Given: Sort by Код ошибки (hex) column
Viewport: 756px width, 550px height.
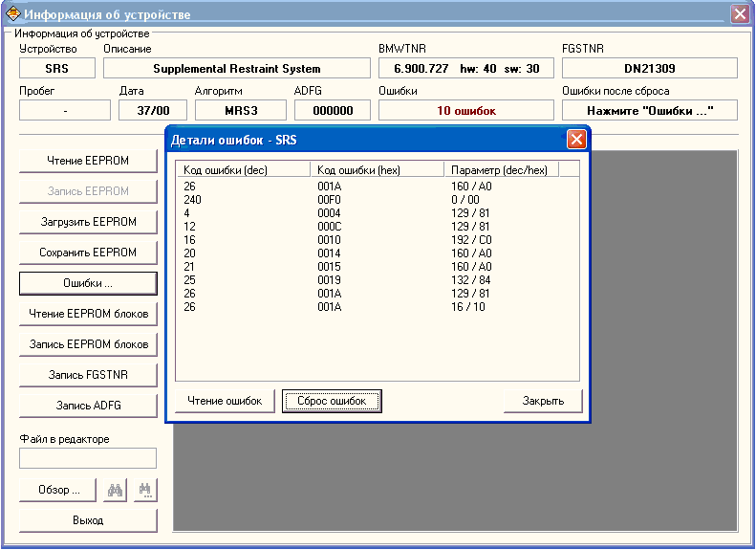Looking at the screenshot, I should coord(378,170).
